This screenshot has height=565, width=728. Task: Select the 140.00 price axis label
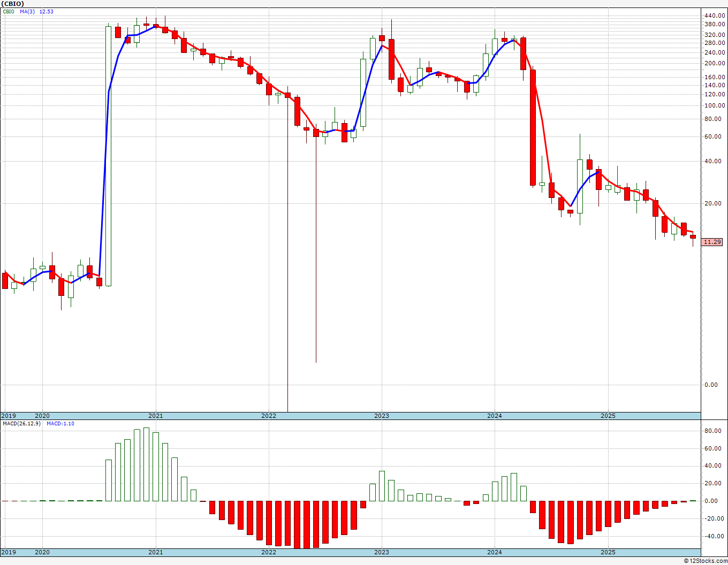pos(715,85)
